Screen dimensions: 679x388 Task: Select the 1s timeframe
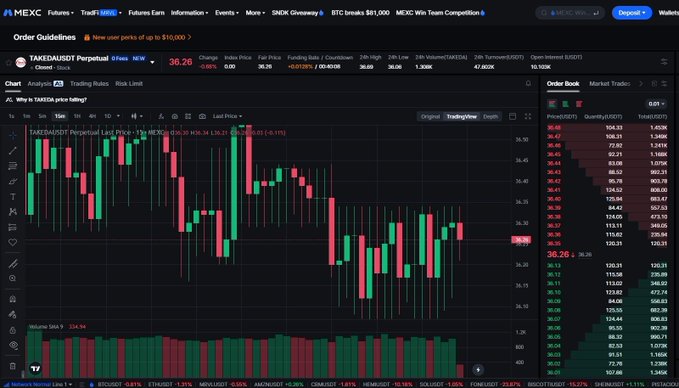click(12, 116)
